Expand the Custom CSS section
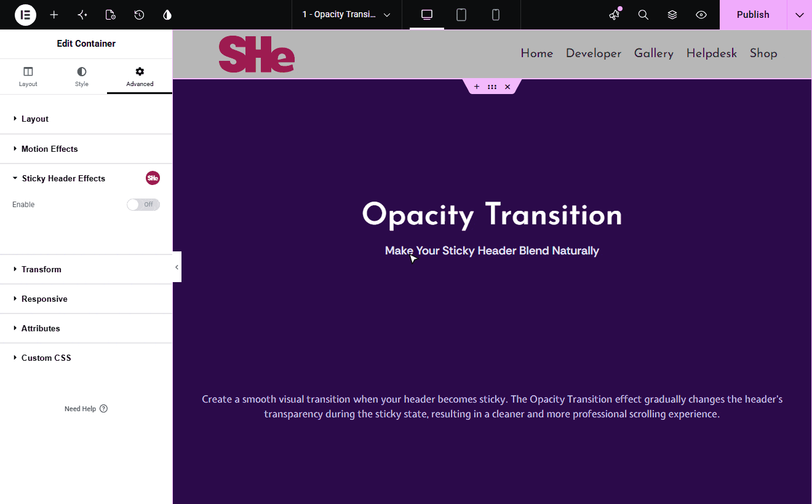Screen dimensions: 812x504 pyautogui.click(x=86, y=358)
